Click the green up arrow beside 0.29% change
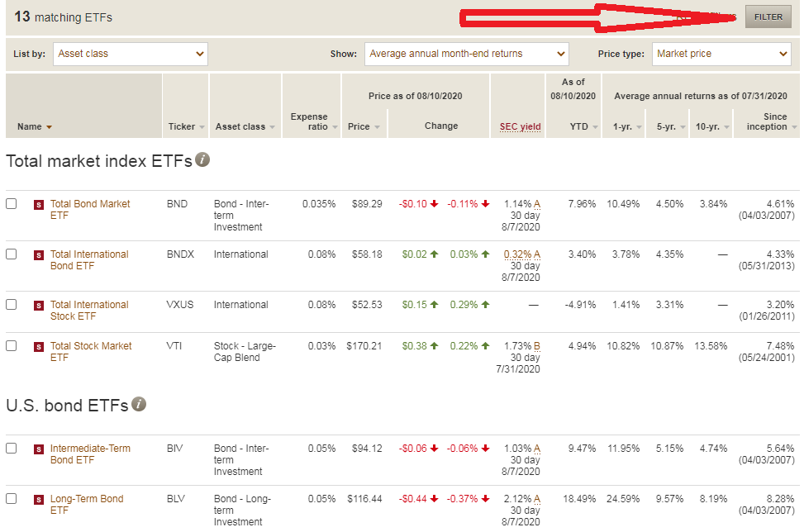Image resolution: width=804 pixels, height=532 pixels. click(x=486, y=305)
